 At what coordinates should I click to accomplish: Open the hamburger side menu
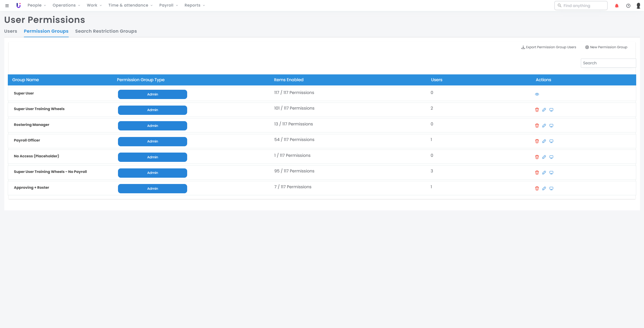coord(7,6)
